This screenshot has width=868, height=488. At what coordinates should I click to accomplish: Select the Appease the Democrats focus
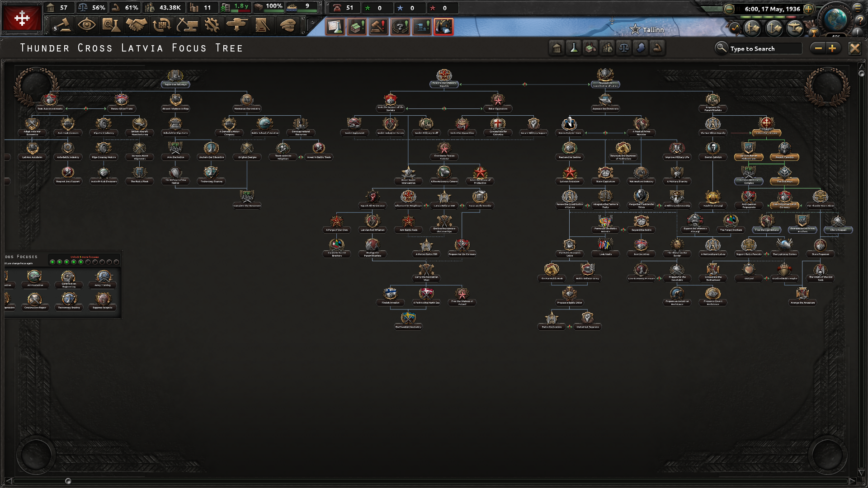click(x=605, y=103)
